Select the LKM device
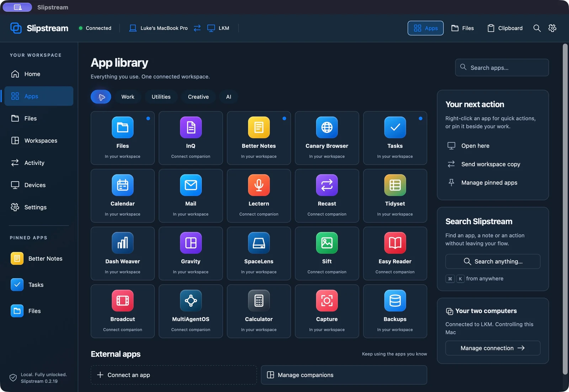569x392 pixels. (x=218, y=28)
